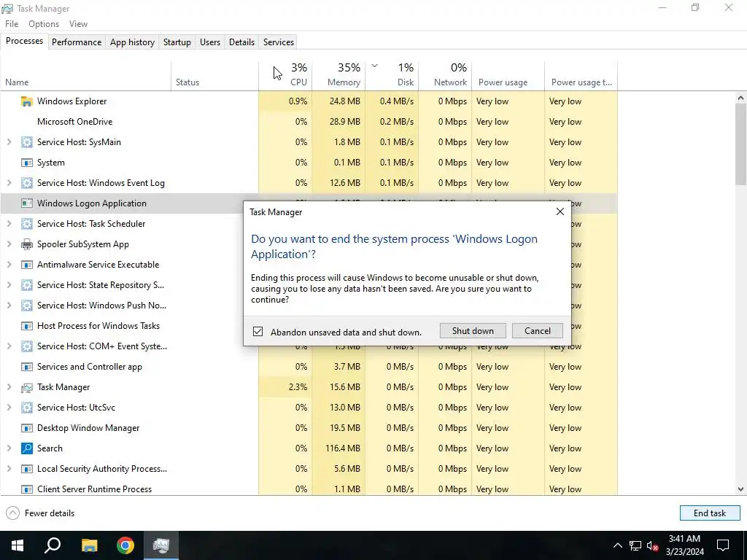
Task: Switch to the Users tab
Action: (210, 42)
